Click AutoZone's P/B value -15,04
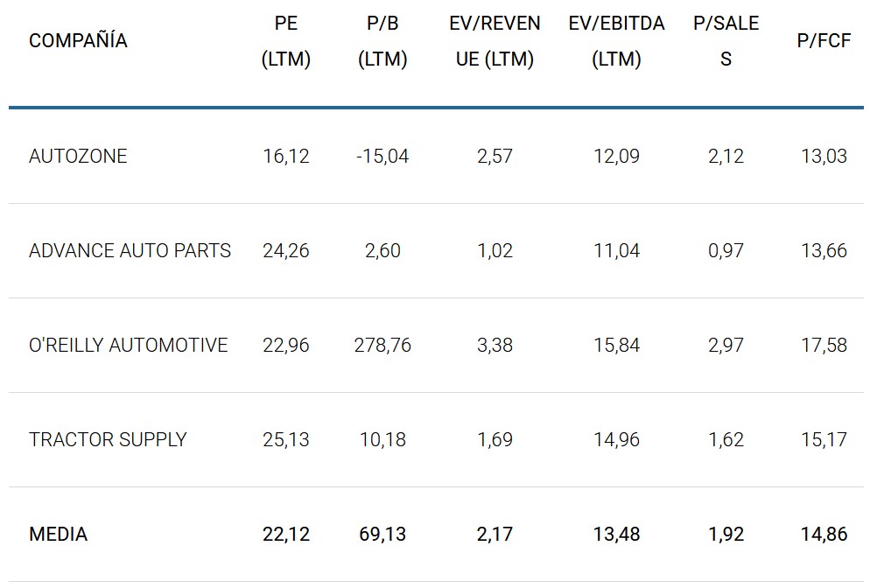 382,157
